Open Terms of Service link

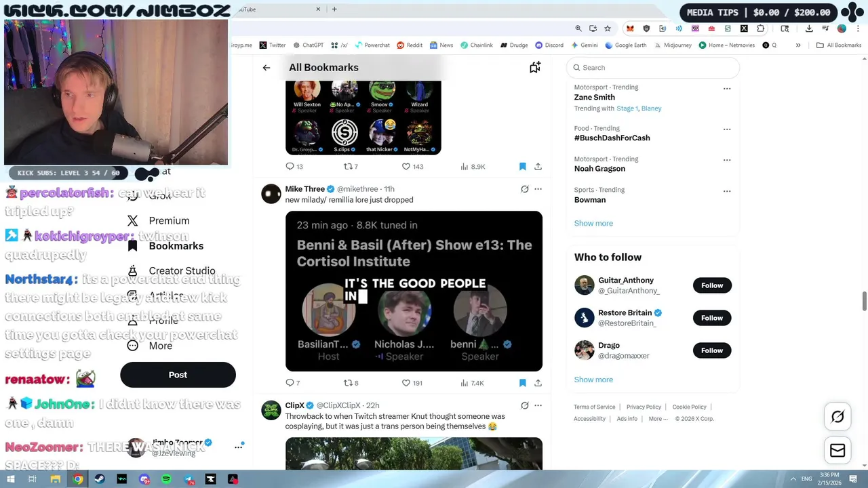coord(595,407)
